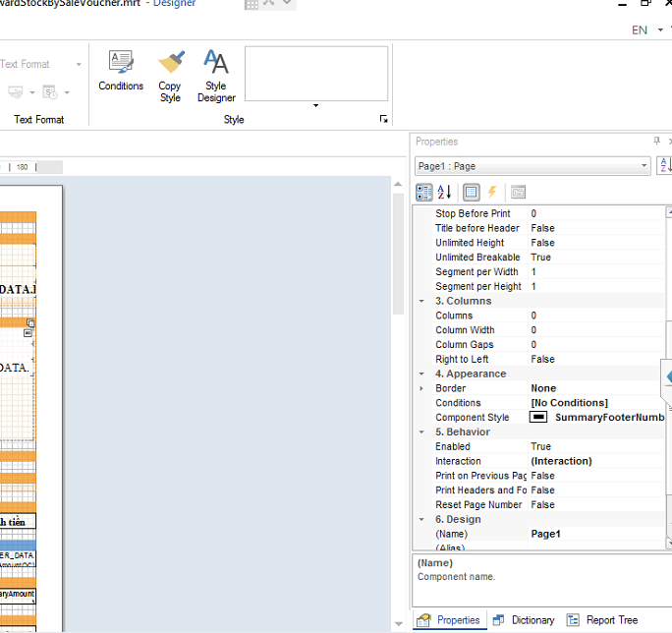
Task: Launch the Style Designer
Action: coord(216,75)
